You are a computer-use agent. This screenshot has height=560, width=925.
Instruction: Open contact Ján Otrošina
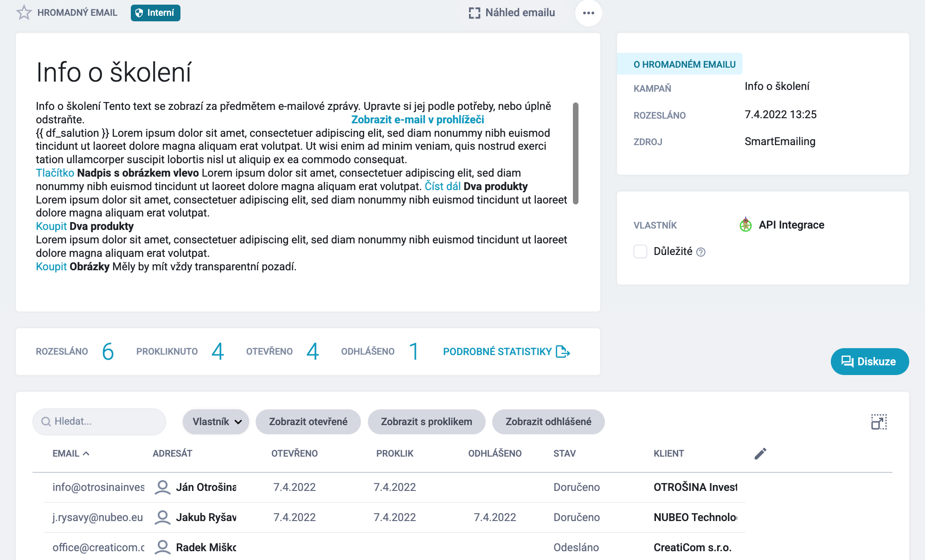(206, 487)
